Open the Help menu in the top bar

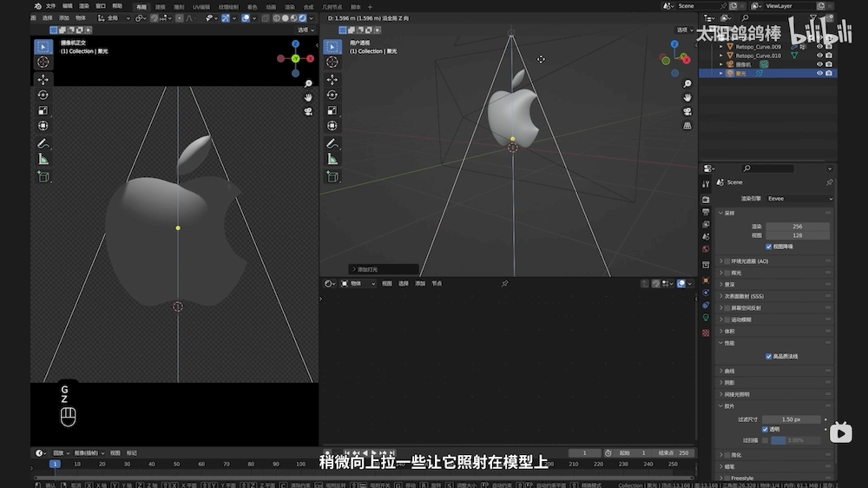[117, 6]
